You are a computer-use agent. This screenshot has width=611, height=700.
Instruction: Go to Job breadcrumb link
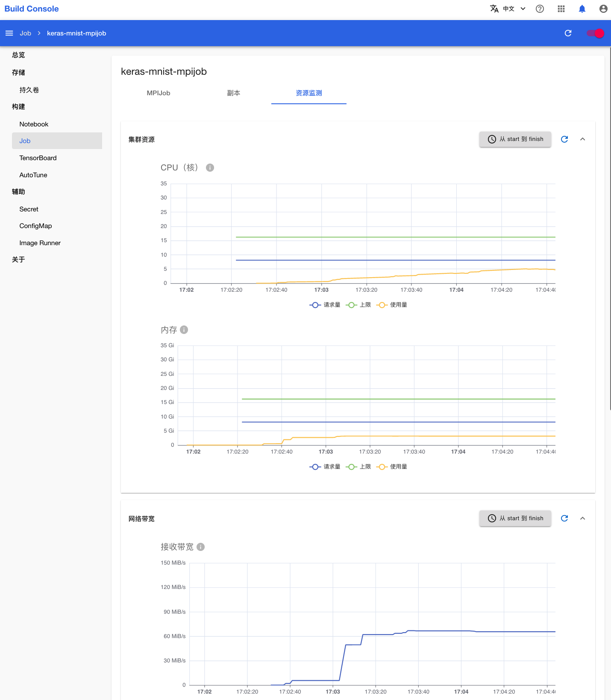point(25,33)
